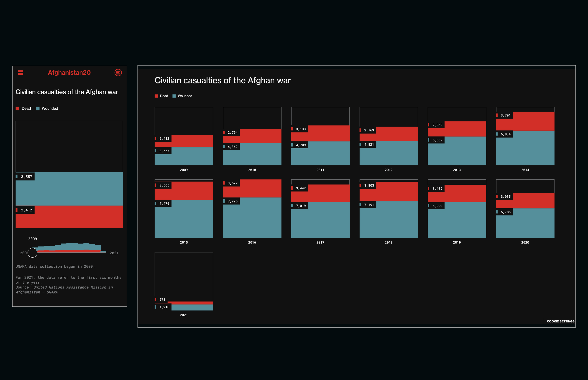Click the Wounded legend marker above the small multiples
Image resolution: width=588 pixels, height=380 pixels.
(174, 96)
